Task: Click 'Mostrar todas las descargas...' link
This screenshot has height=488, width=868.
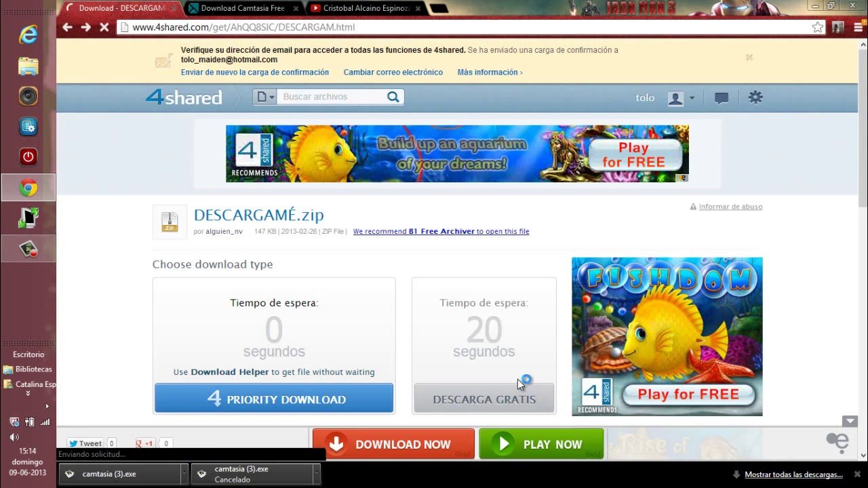Action: click(x=793, y=474)
